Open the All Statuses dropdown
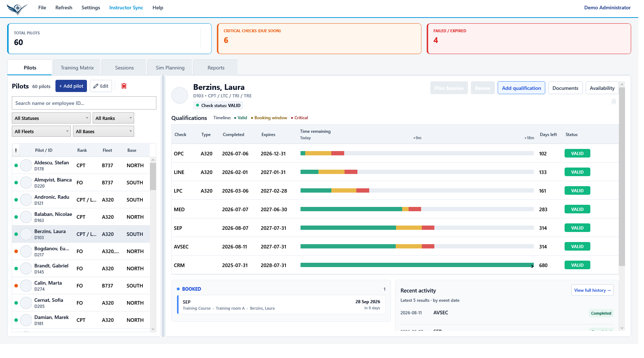The width and height of the screenshot is (644, 358). (51, 118)
